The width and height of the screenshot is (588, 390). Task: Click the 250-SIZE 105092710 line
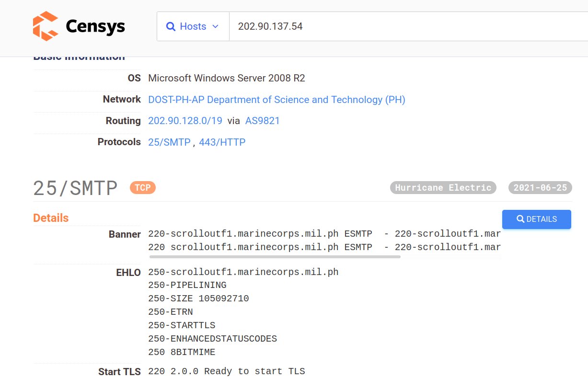tap(198, 298)
